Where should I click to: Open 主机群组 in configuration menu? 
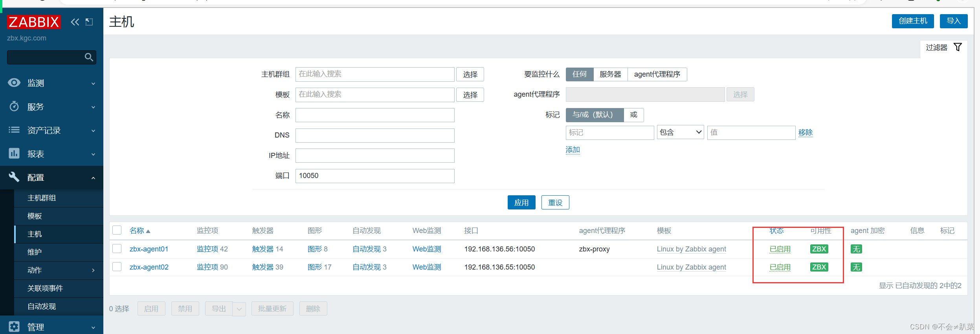(42, 198)
